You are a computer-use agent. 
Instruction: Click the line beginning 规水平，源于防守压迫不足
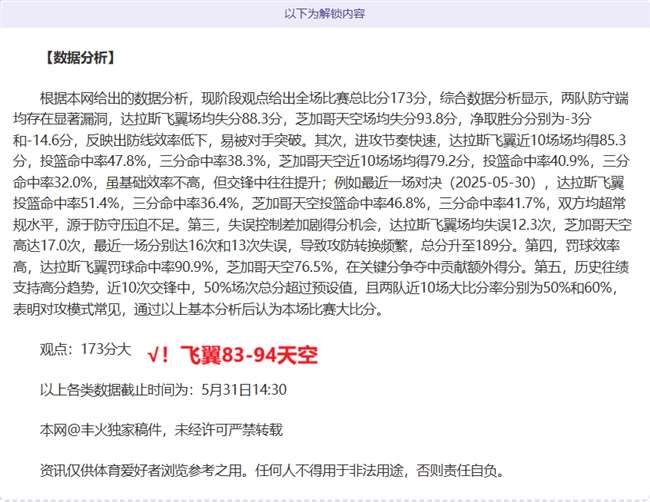pyautogui.click(x=322, y=225)
